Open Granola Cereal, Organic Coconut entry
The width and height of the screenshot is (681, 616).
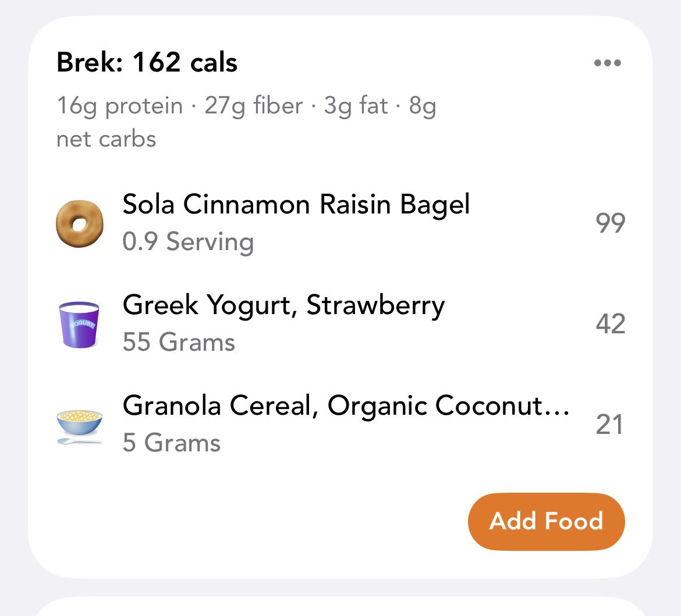tap(340, 425)
